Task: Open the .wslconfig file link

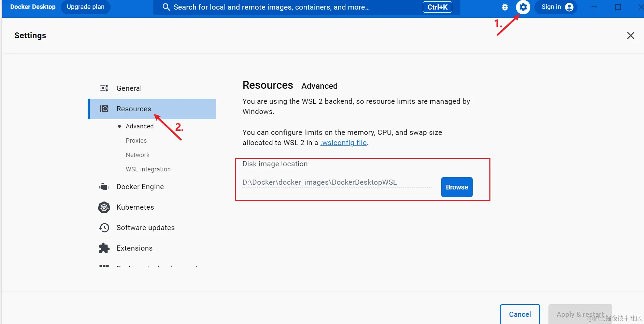Action: click(x=343, y=143)
